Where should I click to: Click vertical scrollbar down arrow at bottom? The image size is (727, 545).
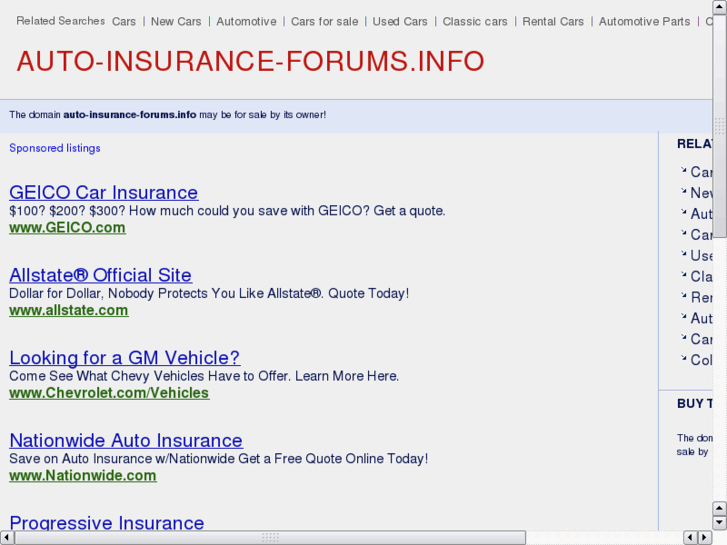click(x=720, y=523)
